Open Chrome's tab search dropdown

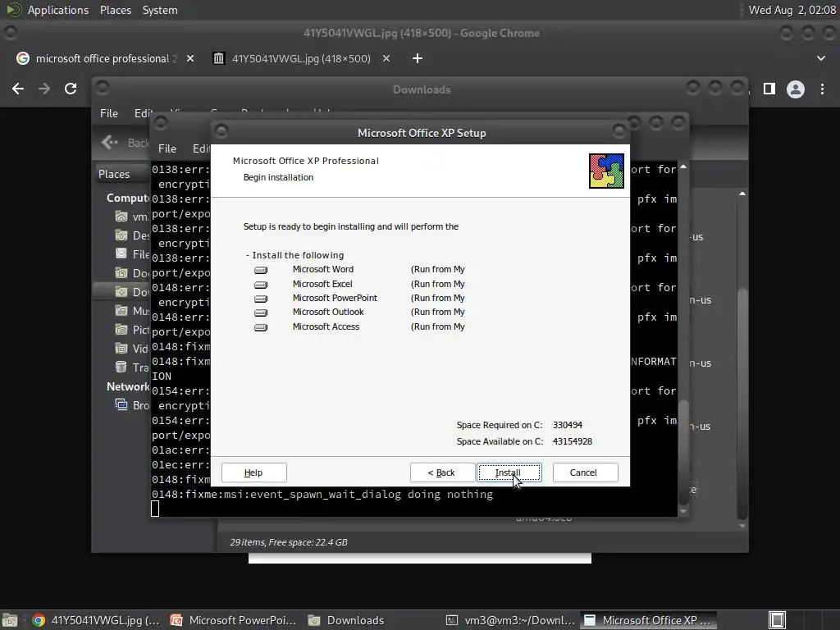point(821,58)
